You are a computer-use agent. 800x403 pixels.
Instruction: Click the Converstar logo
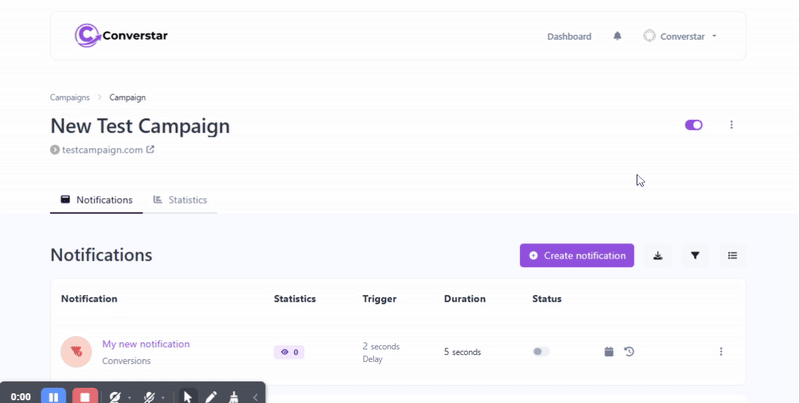click(122, 36)
